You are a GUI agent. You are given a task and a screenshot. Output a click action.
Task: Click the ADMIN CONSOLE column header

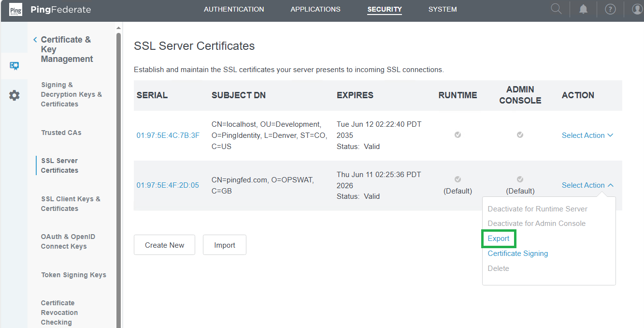520,95
